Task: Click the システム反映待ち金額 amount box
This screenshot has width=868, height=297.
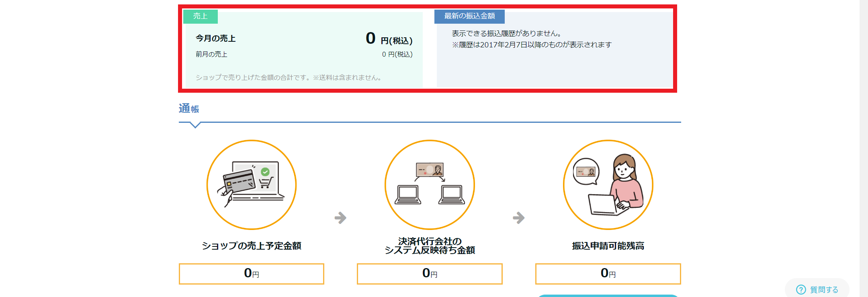Action: 430,274
